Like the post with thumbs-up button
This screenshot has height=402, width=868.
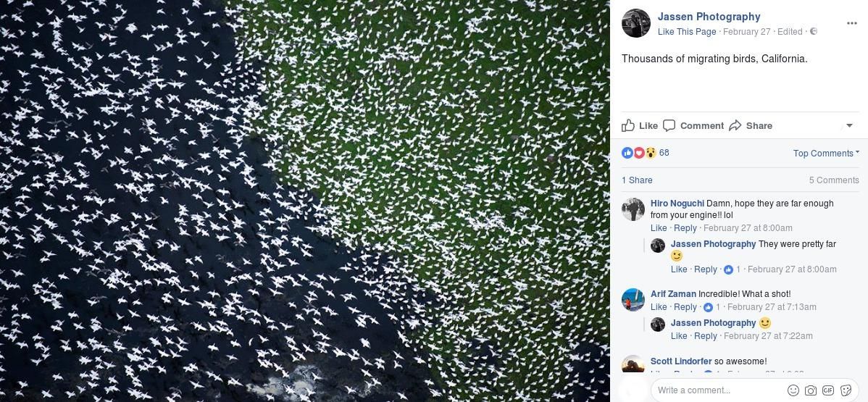tap(639, 126)
